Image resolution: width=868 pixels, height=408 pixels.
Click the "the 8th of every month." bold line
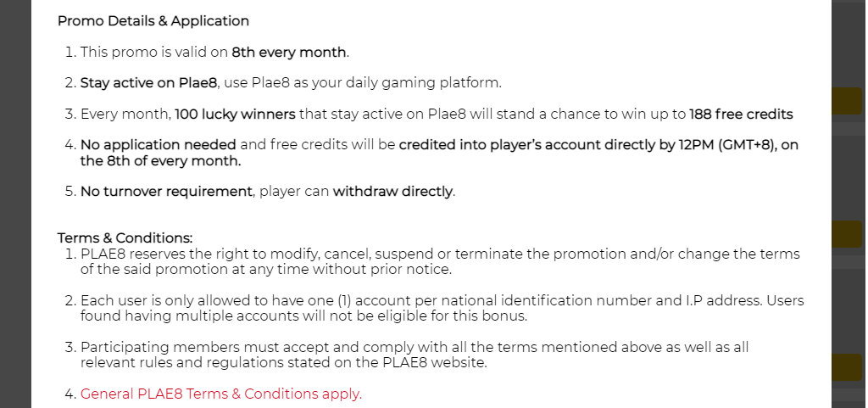click(x=160, y=160)
